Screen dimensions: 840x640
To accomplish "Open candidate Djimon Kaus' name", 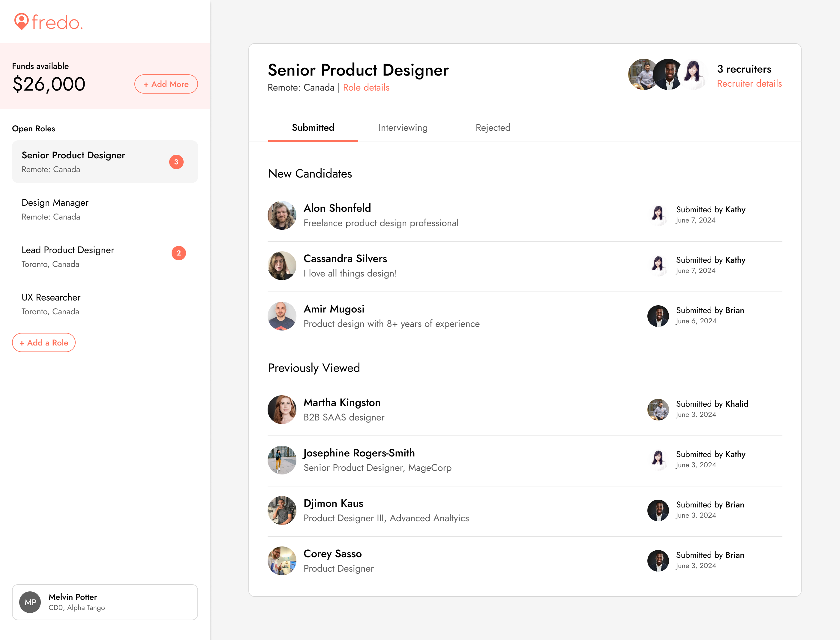I will coord(333,503).
